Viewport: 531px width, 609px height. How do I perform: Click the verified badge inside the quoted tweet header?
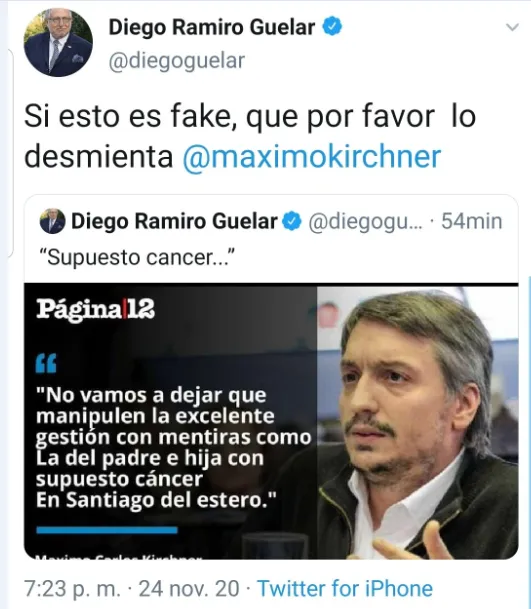click(292, 221)
